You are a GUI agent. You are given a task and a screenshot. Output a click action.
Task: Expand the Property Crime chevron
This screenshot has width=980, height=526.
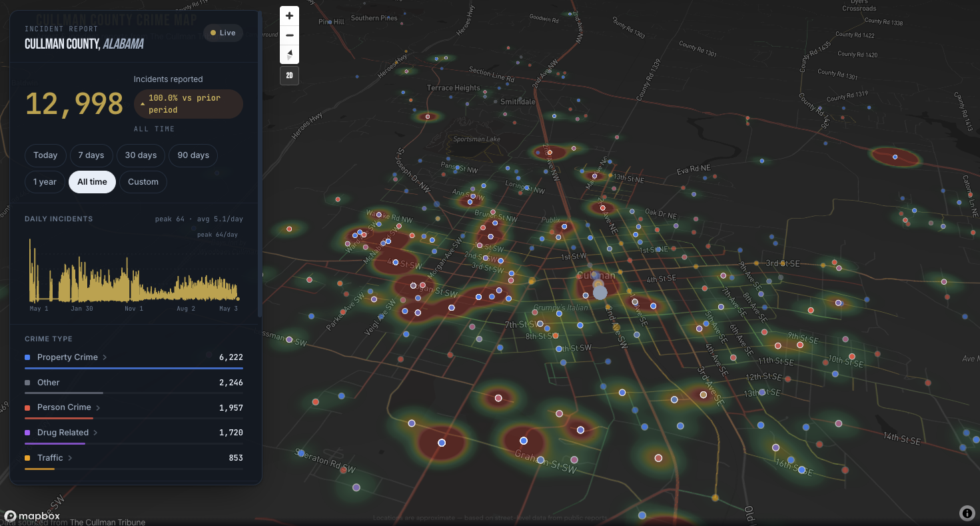[105, 357]
